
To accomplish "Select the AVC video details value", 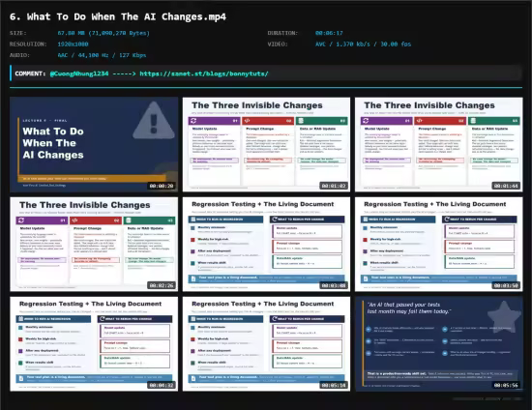I will 363,44.
